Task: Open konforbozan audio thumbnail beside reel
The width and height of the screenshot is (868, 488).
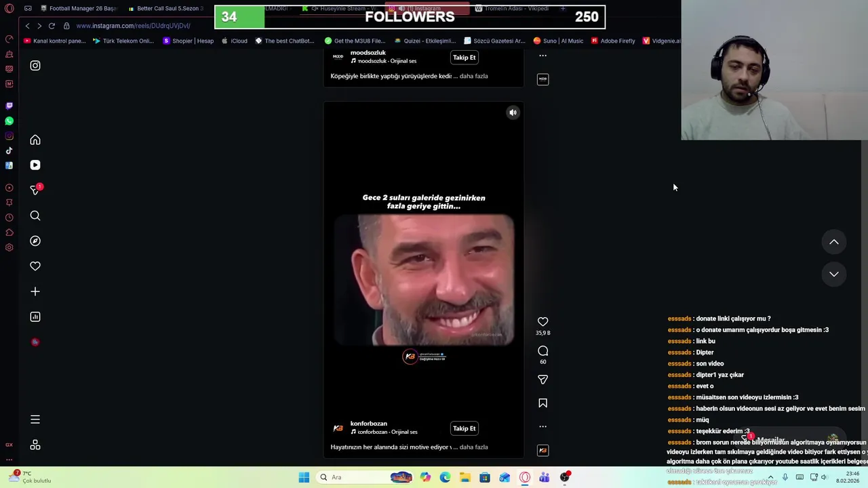Action: pos(542,450)
